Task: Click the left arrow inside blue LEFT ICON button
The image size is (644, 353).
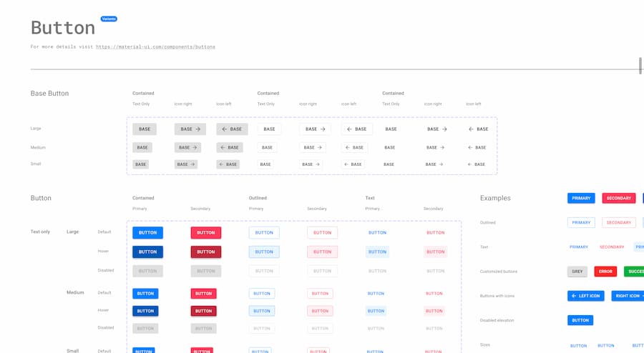Action: (574, 296)
